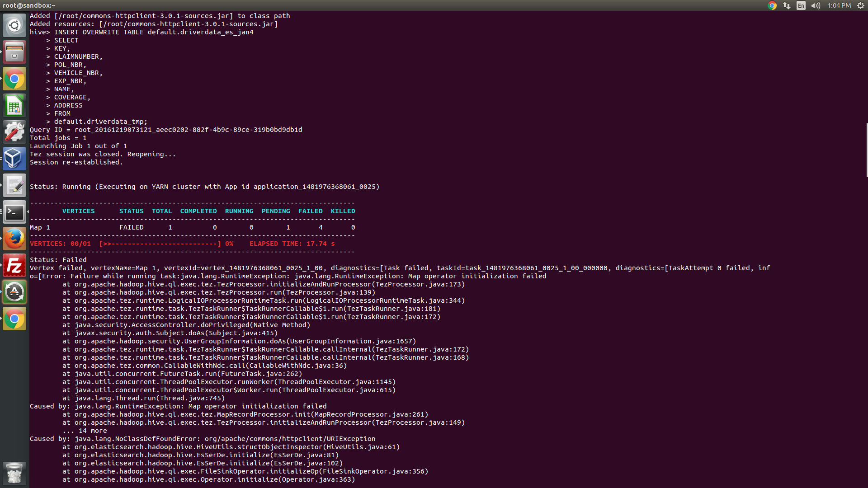Open FileZilla FTP client

[x=14, y=266]
